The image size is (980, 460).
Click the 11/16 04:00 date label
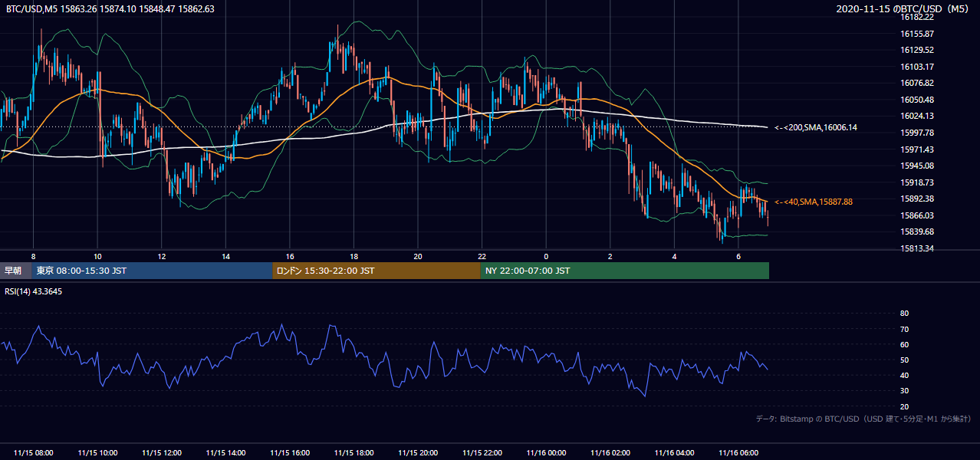coord(674,453)
